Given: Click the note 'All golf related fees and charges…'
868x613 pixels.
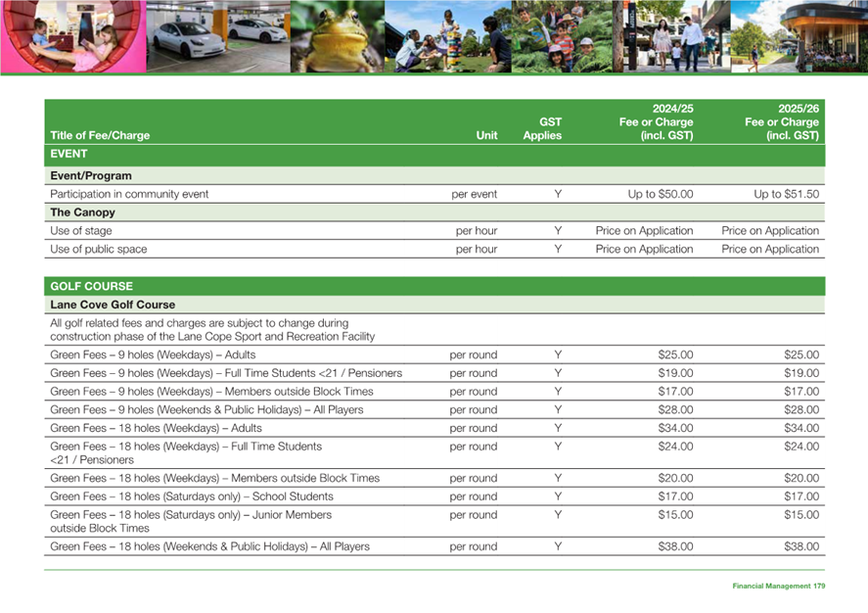Looking at the screenshot, I should pos(212,329).
